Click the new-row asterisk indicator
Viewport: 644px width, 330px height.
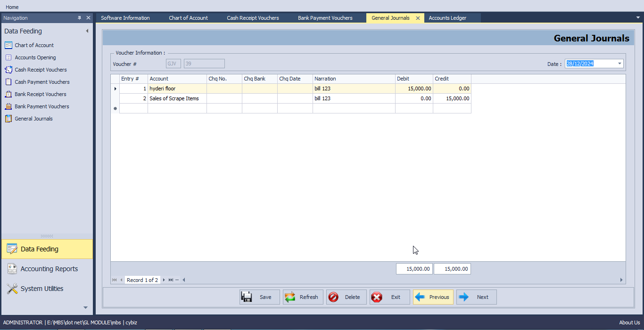[115, 108]
